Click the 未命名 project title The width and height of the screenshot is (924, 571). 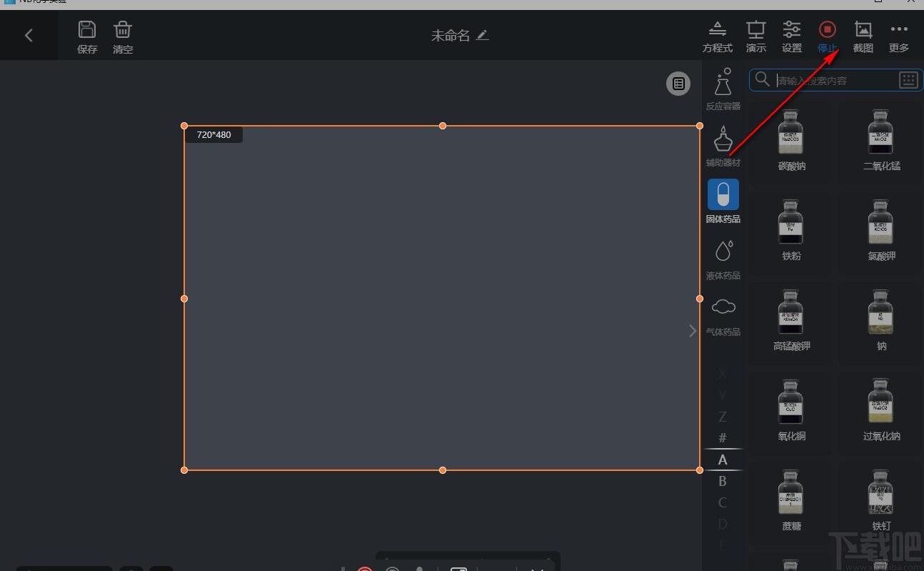pos(451,35)
